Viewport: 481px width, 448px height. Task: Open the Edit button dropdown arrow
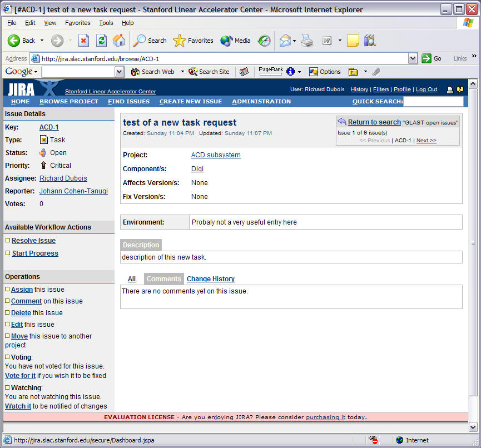click(x=340, y=41)
